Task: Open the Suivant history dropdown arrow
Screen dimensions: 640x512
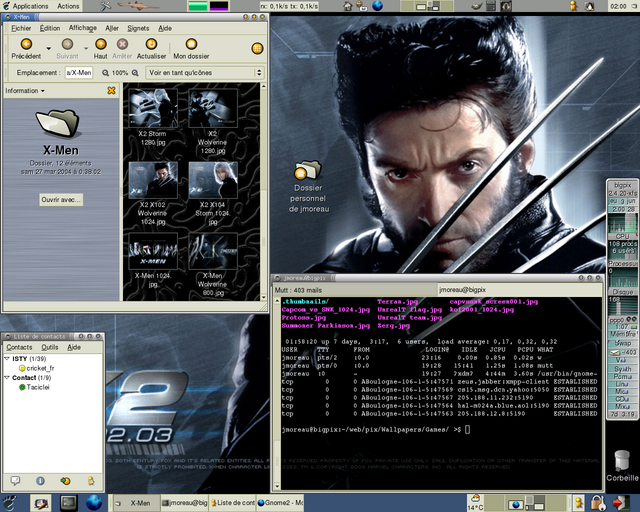Action: tap(86, 49)
